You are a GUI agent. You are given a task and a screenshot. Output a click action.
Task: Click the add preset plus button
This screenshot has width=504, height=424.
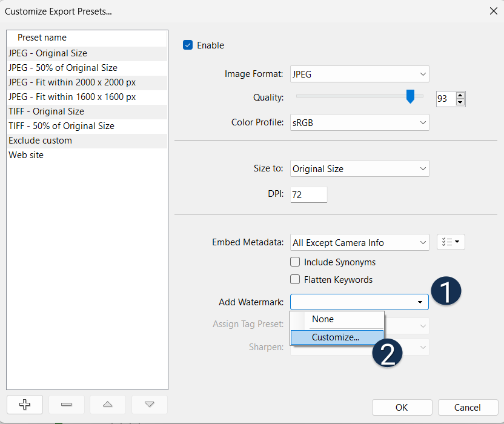pyautogui.click(x=24, y=404)
